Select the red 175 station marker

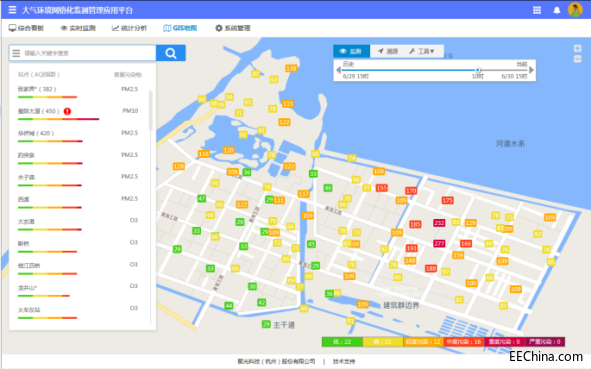coord(447,200)
